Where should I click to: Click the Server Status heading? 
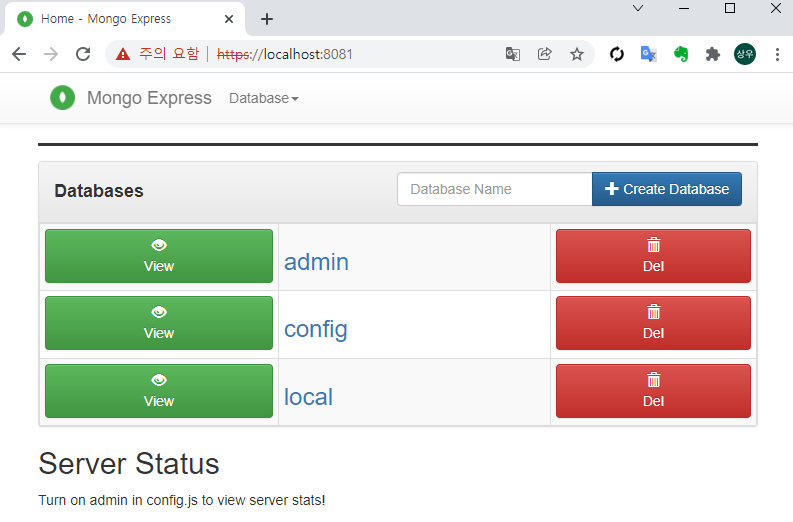click(129, 463)
